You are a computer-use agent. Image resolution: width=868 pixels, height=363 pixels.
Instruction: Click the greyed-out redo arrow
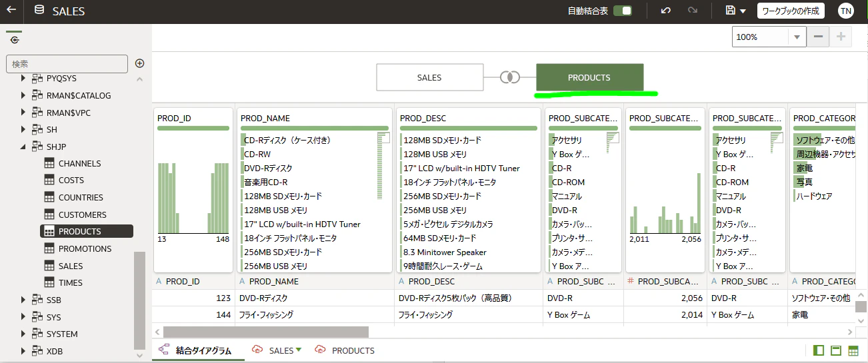tap(692, 11)
